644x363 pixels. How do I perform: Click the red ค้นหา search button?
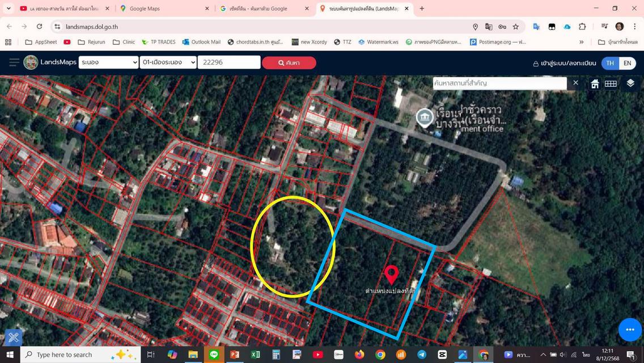(289, 63)
